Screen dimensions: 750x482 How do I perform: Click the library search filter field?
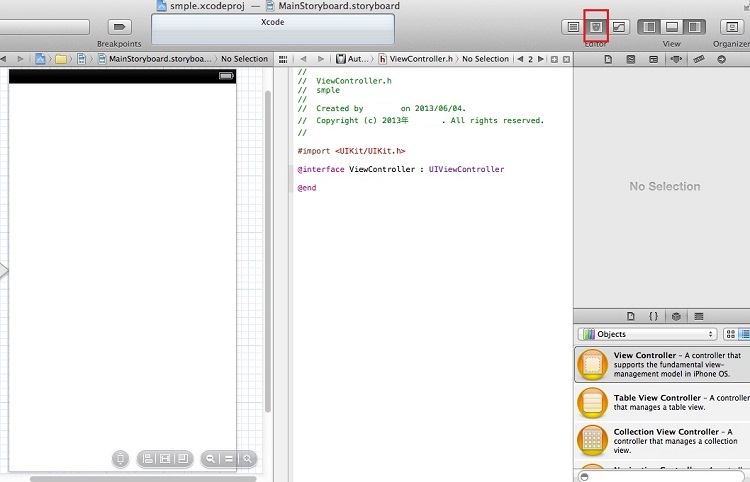[x=664, y=477]
